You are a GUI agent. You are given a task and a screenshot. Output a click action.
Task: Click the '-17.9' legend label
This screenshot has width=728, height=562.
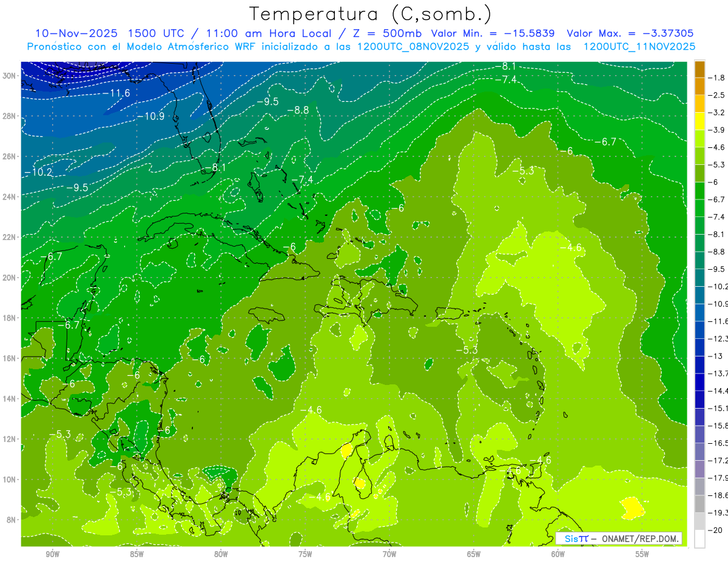pos(718,478)
